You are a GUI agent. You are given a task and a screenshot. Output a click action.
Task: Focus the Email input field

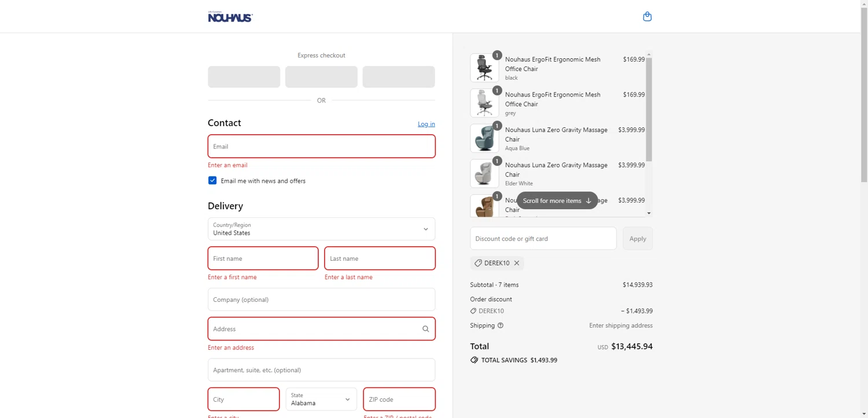tap(321, 146)
